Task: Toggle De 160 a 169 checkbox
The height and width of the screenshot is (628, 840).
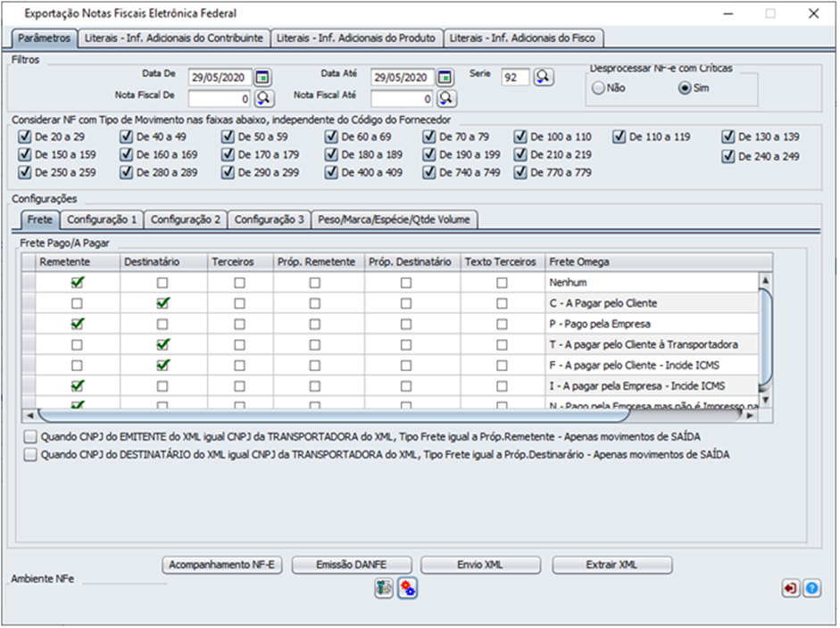Action: click(127, 154)
